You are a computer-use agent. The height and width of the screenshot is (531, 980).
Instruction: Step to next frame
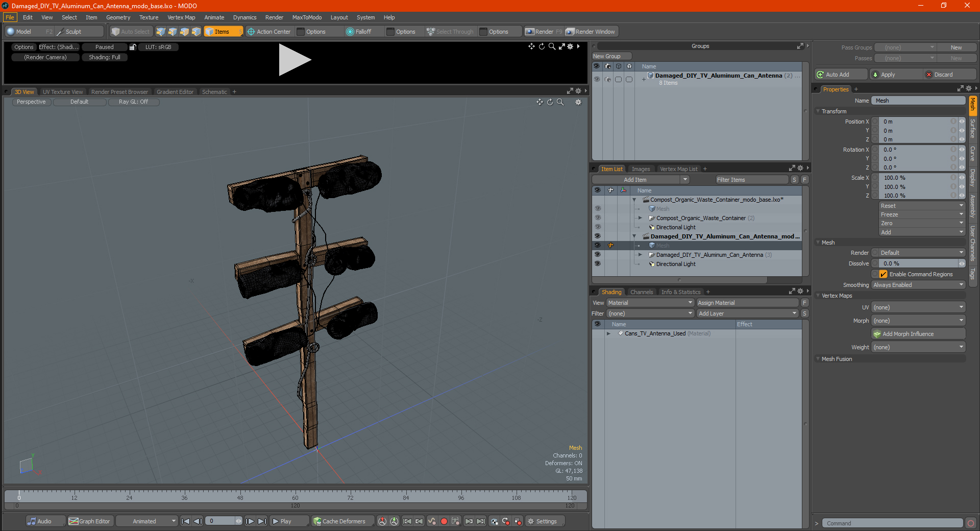click(x=250, y=521)
